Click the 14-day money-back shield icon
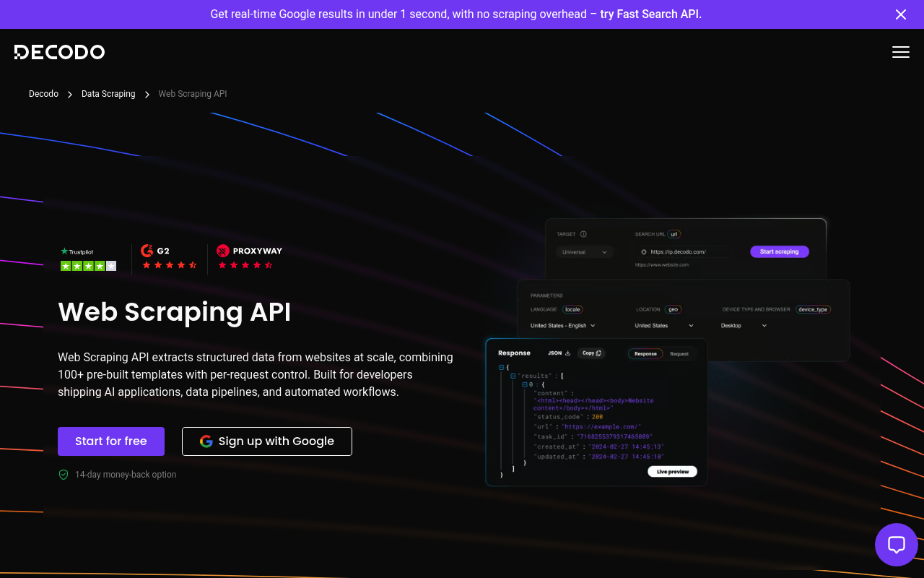The height and width of the screenshot is (578, 924). click(x=64, y=475)
